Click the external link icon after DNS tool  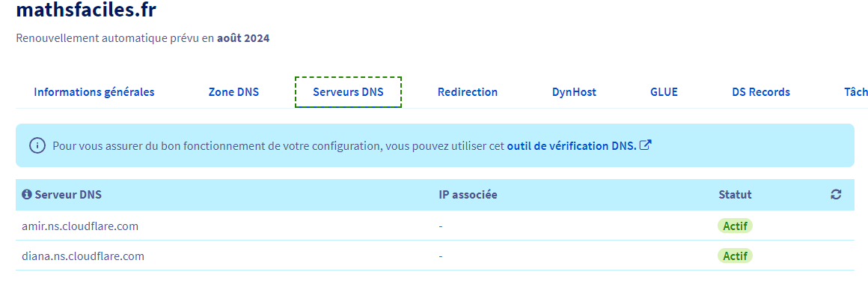click(645, 145)
